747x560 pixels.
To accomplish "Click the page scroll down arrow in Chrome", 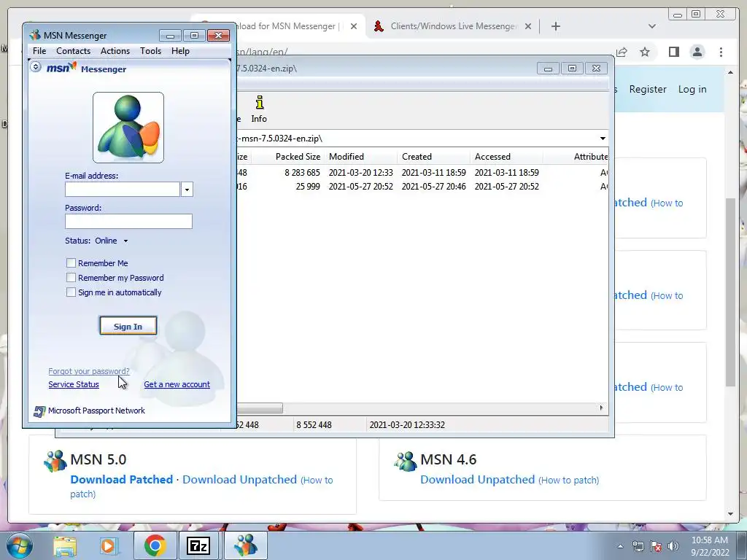I will click(731, 514).
